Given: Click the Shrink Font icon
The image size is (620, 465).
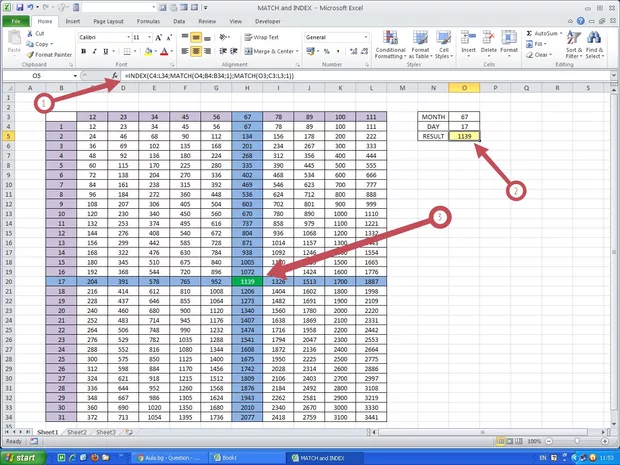Looking at the screenshot, I should (169, 38).
